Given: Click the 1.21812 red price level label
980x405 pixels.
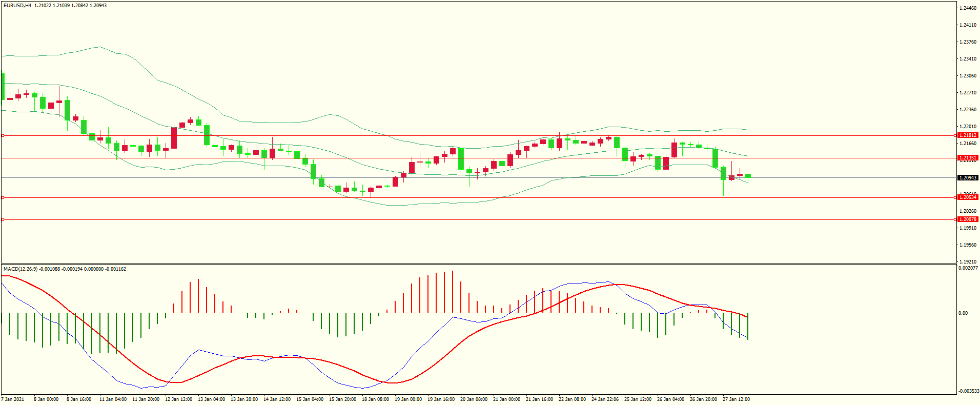Looking at the screenshot, I should 968,135.
